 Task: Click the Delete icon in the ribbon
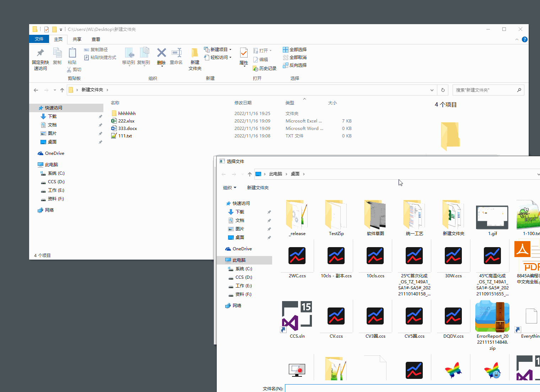pos(161,53)
